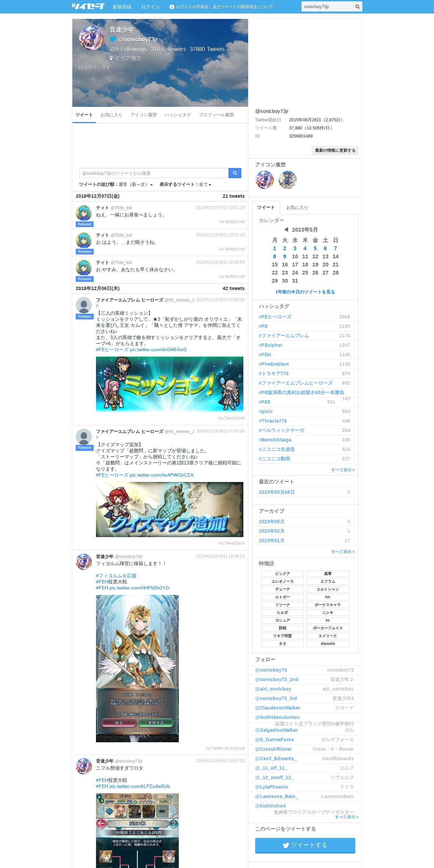Click the header search magnifier icon
The image size is (434, 868).
pos(357,7)
